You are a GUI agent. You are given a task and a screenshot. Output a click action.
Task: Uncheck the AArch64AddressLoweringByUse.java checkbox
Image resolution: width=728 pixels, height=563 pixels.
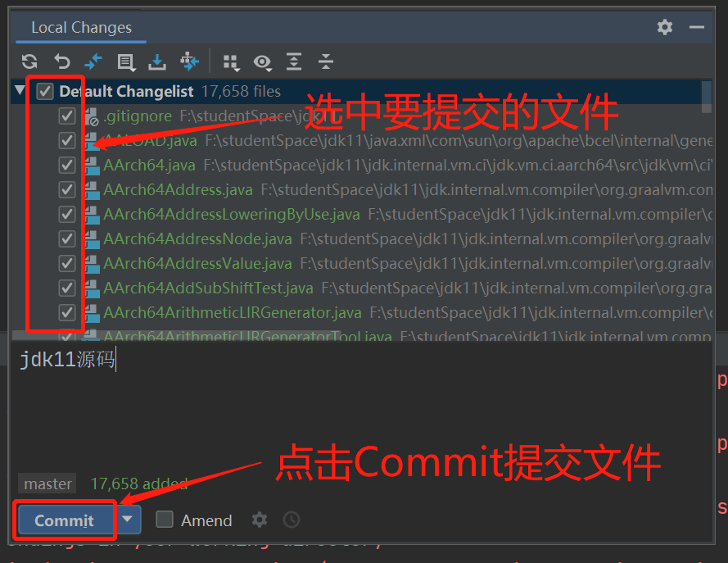[67, 214]
